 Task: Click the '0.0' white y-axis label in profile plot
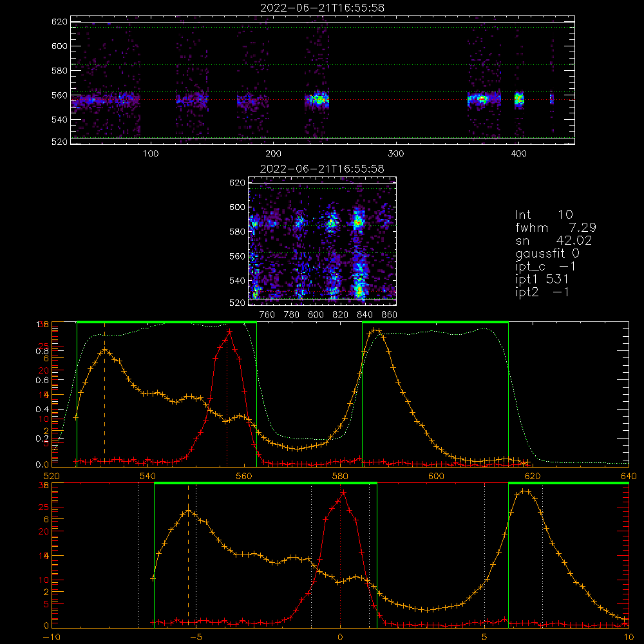coord(42,464)
